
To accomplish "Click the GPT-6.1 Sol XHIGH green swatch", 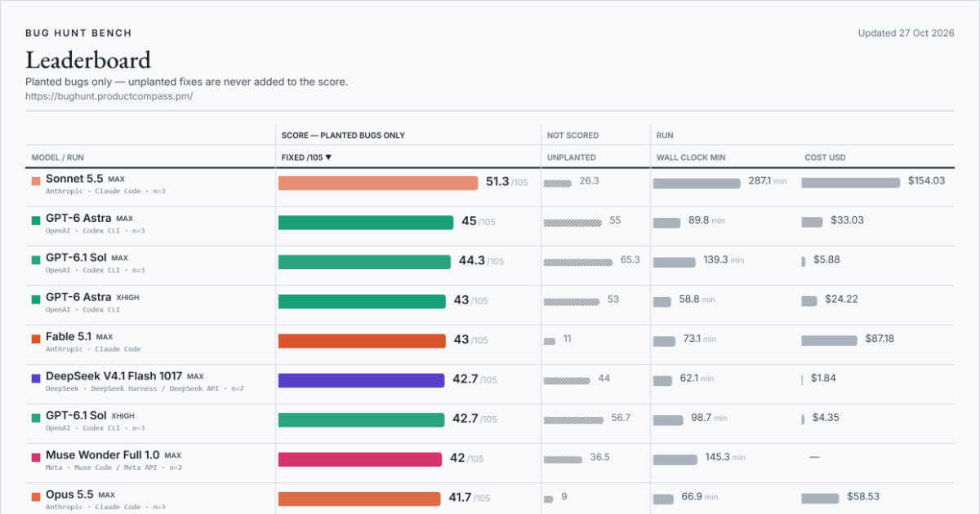I will point(36,418).
